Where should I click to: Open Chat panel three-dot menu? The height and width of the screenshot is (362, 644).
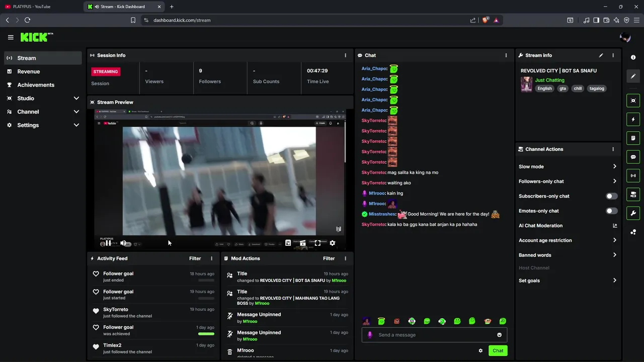pos(506,55)
